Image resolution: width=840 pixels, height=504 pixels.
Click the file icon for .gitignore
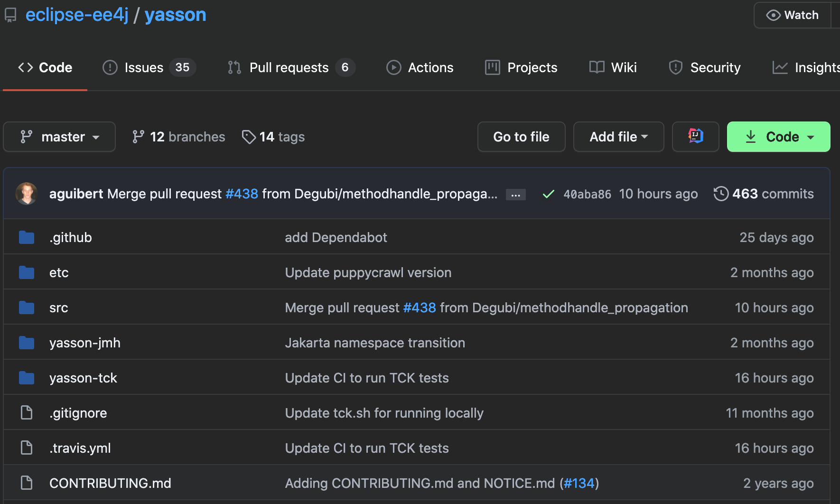point(27,413)
